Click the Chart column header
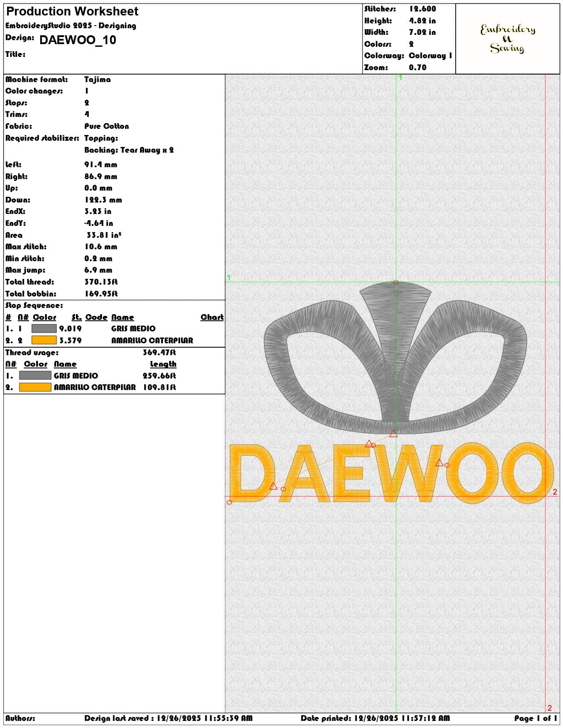Image resolution: width=563 pixels, height=728 pixels. pyautogui.click(x=212, y=317)
